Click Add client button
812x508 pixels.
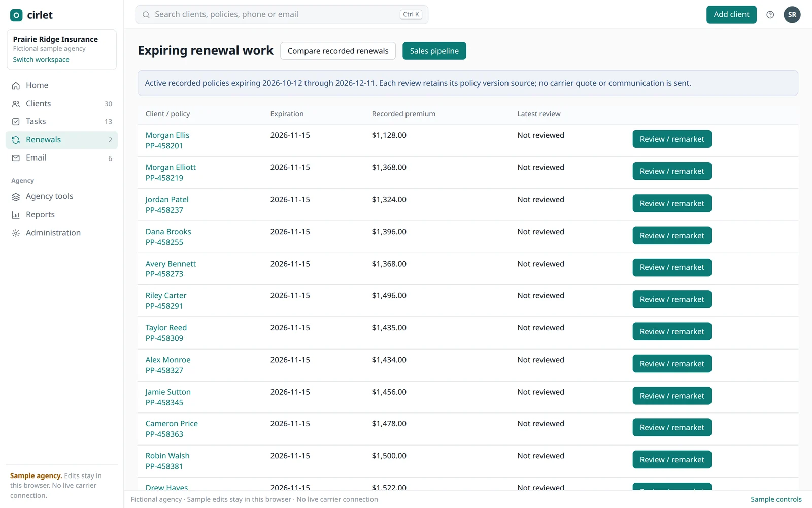click(x=731, y=15)
